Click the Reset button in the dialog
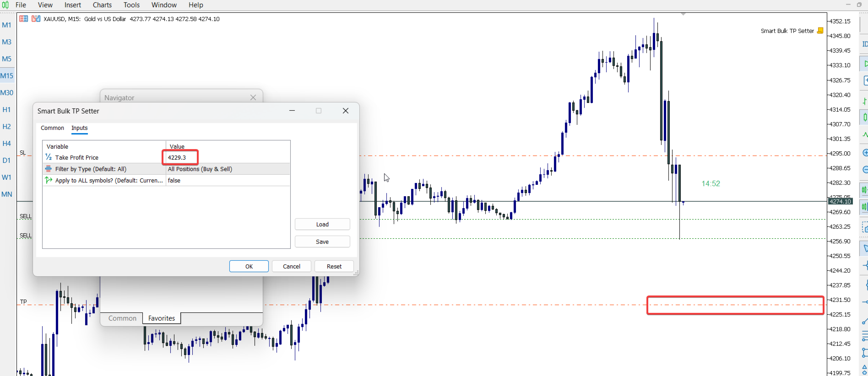The width and height of the screenshot is (868, 376). [x=334, y=267]
